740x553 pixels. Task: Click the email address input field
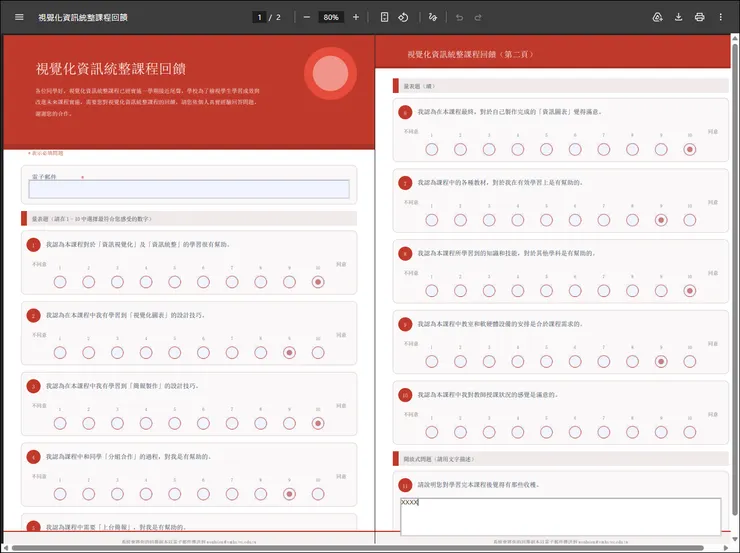pyautogui.click(x=189, y=189)
